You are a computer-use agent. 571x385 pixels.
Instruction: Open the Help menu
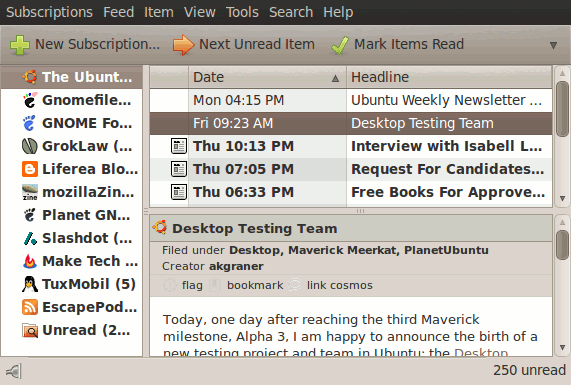[338, 12]
